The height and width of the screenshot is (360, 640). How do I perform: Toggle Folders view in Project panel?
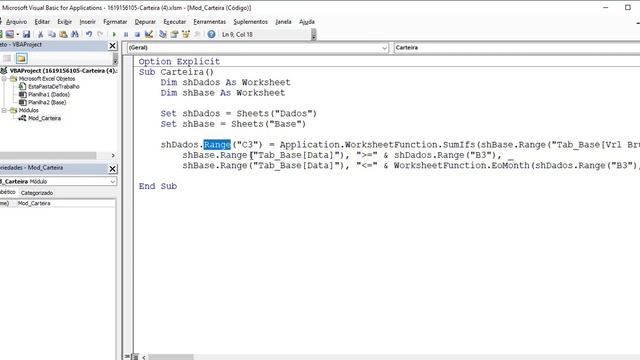[x=21, y=58]
